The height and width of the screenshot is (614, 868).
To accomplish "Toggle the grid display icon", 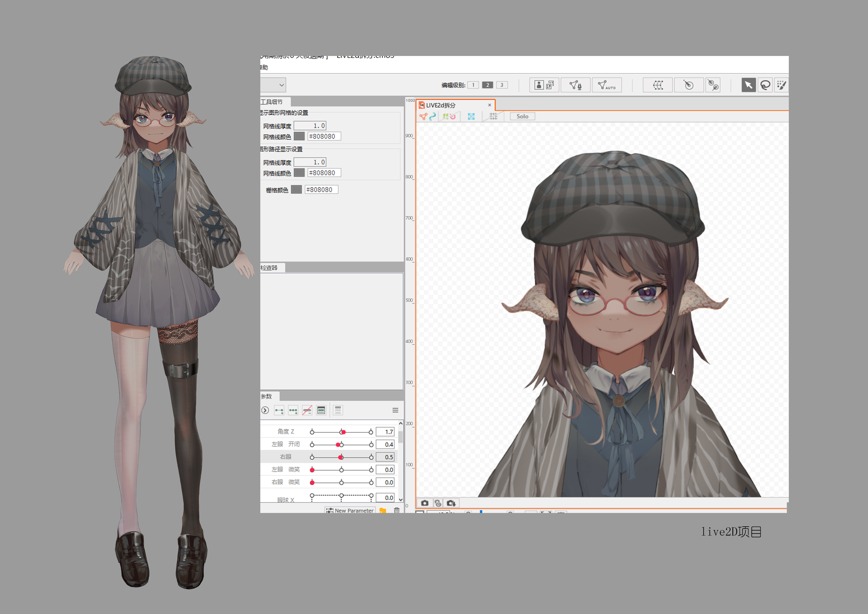I will (x=493, y=117).
